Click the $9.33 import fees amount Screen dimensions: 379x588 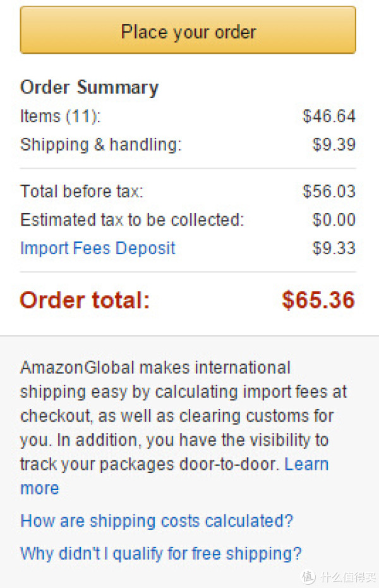(x=334, y=248)
